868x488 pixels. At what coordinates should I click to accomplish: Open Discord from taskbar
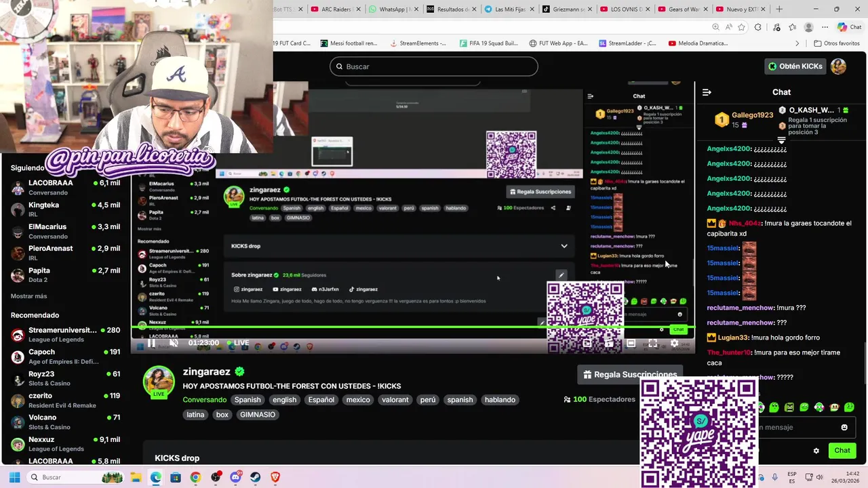click(x=236, y=477)
